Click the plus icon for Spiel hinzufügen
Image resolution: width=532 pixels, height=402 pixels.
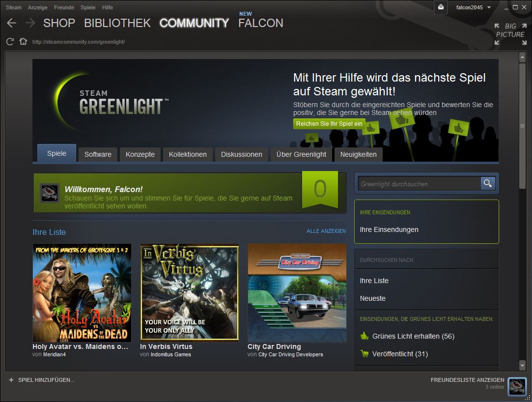click(11, 380)
